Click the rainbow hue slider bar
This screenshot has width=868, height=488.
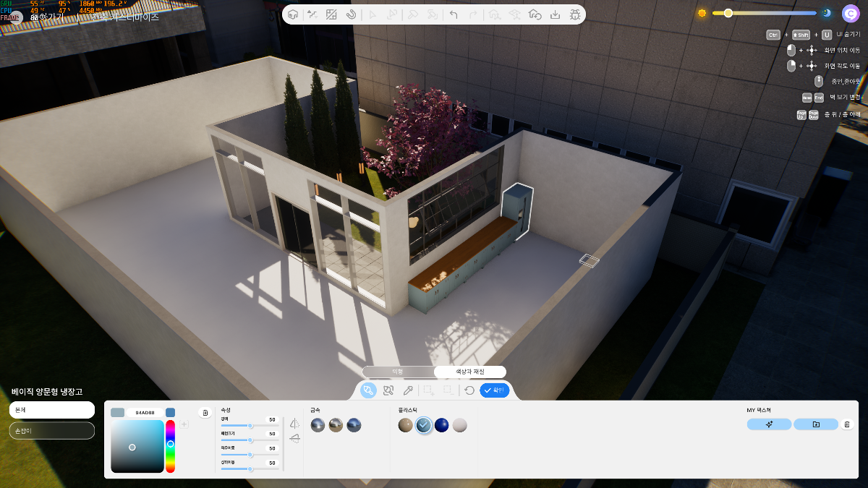click(x=170, y=446)
